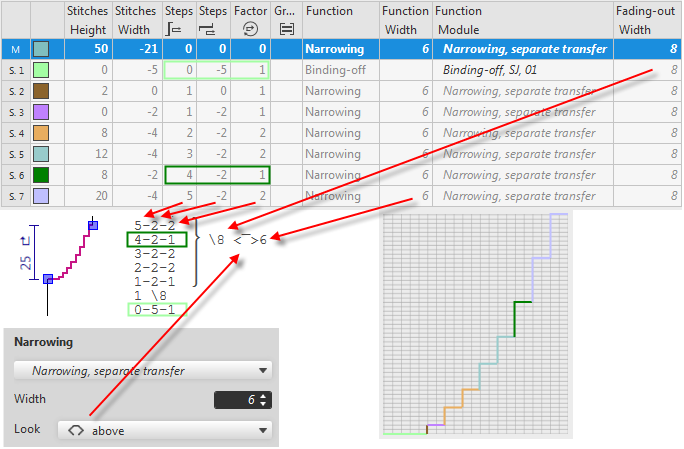
Task: Select the master row M header
Action: (x=15, y=49)
